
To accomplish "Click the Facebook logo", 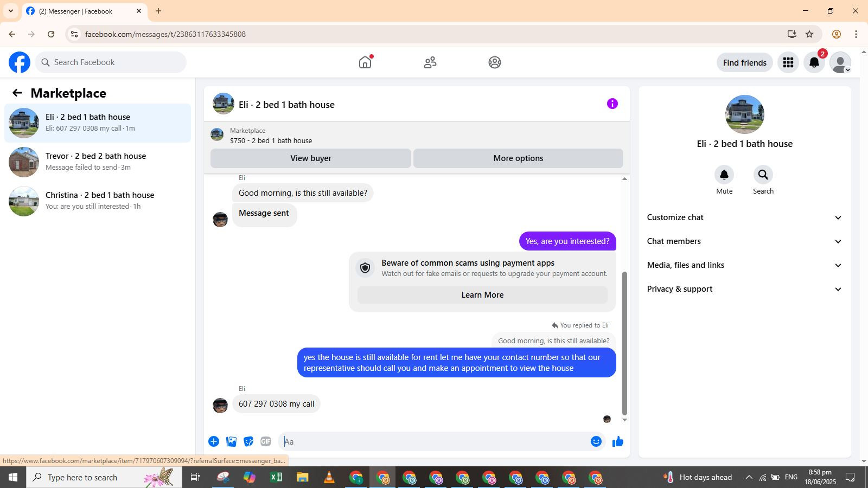I will (x=20, y=62).
